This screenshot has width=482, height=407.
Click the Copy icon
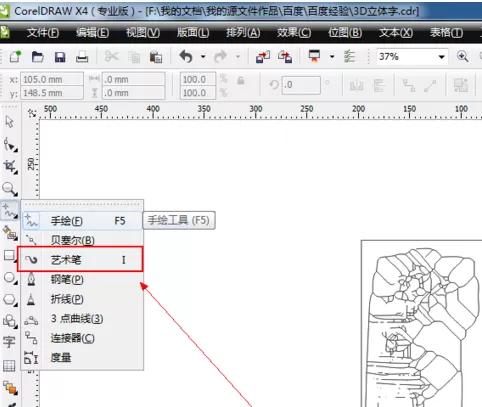tap(134, 57)
